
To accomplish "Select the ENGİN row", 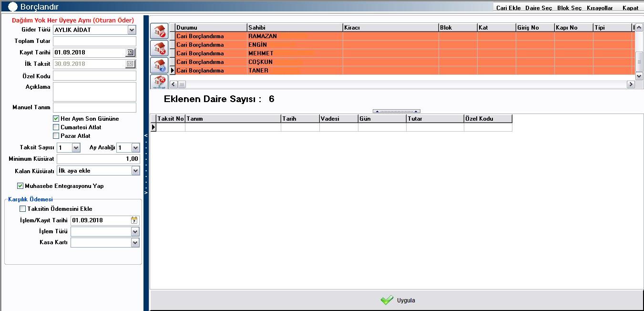I will 403,45.
